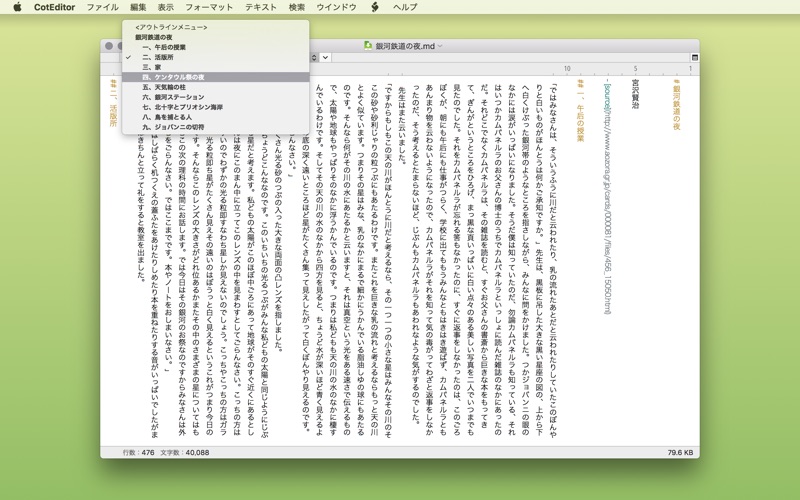The image size is (800, 500).
Task: Click the 銀河鉄道の夜.md window title
Action: click(405, 46)
